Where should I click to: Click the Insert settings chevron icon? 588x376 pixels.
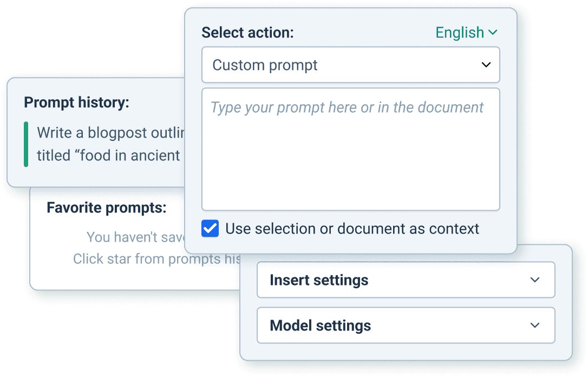click(535, 280)
